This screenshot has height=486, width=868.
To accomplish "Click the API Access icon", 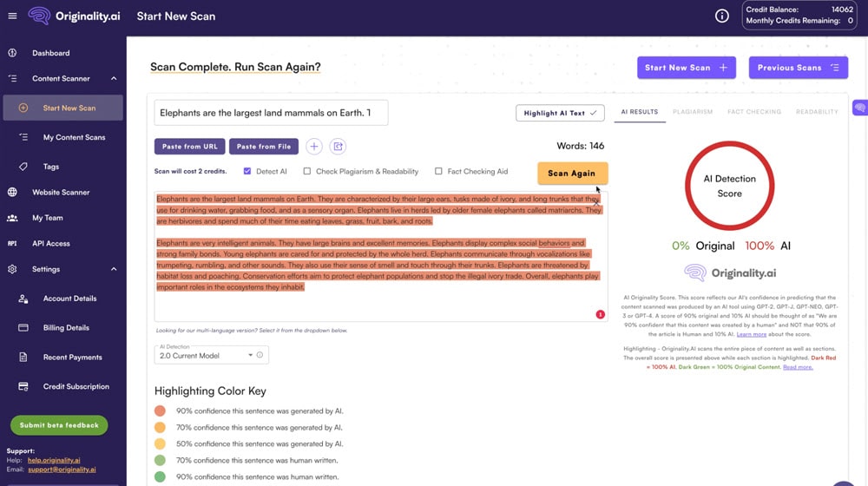I will (x=12, y=244).
